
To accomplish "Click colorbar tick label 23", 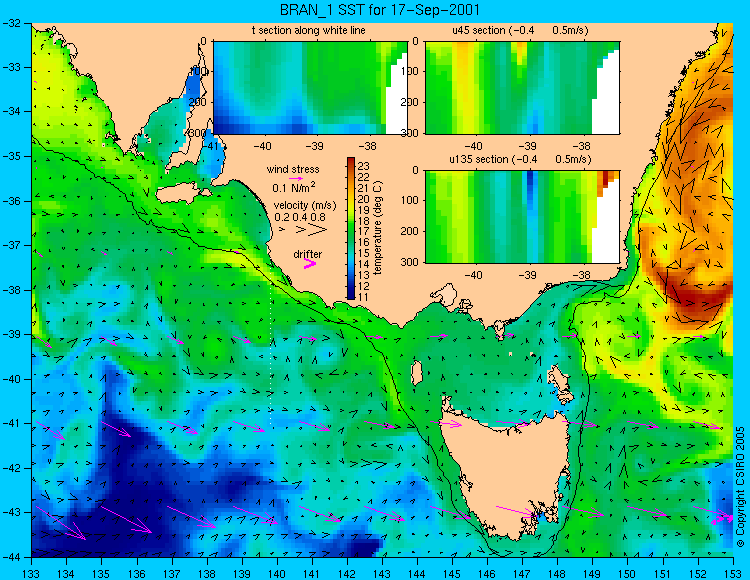I will point(363,166).
